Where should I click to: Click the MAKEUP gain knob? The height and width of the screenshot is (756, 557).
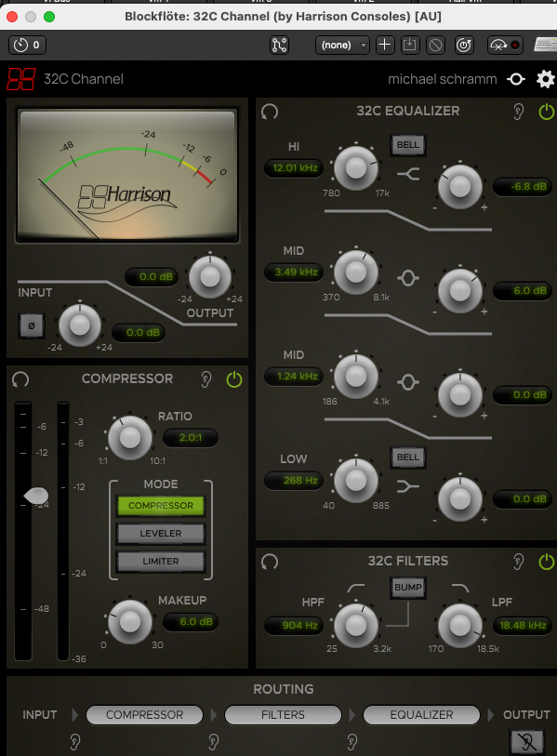(130, 622)
